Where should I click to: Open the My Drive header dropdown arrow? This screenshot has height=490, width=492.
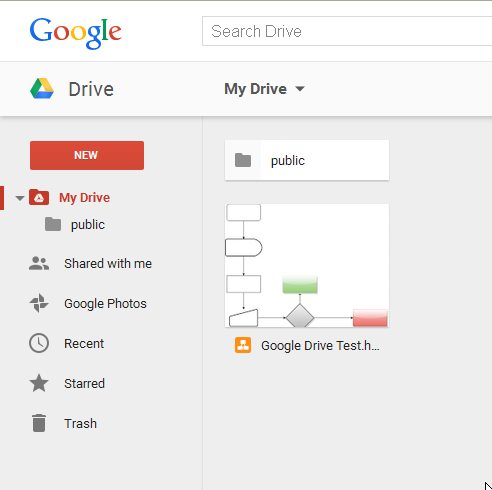300,89
